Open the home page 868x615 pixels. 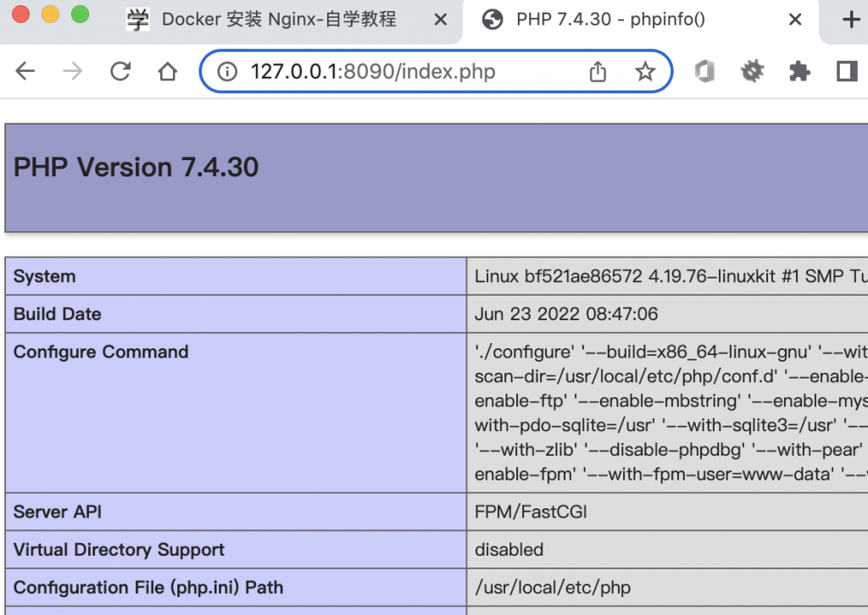point(168,71)
